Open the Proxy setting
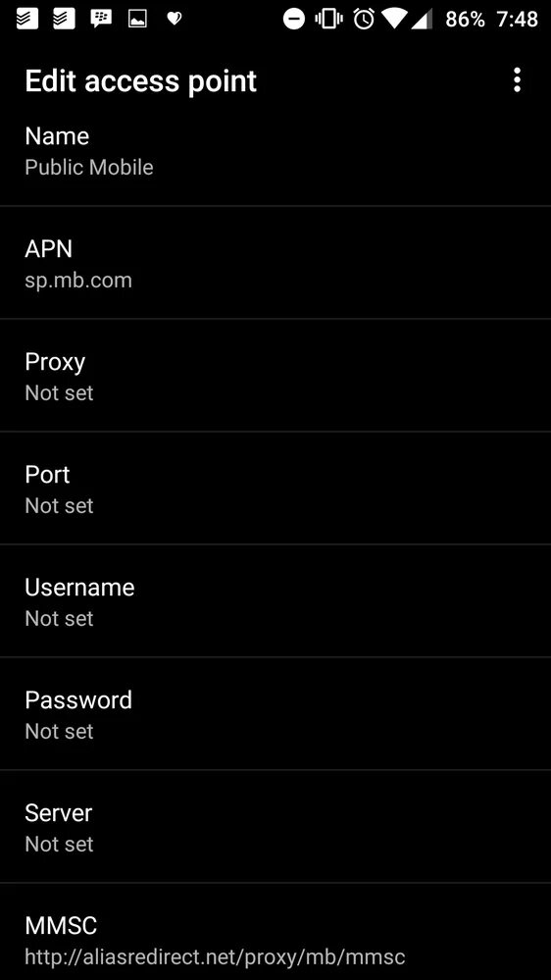551x980 pixels. point(275,375)
